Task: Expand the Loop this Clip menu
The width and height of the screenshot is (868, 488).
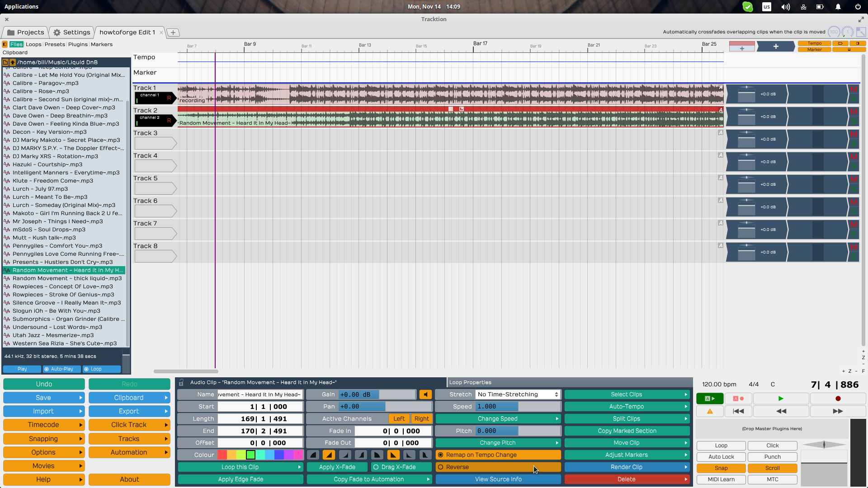Action: click(240, 467)
